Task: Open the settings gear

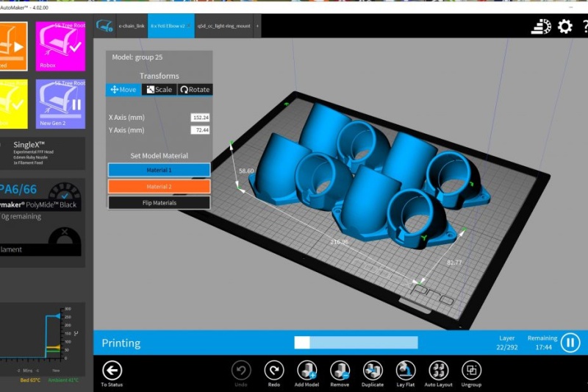Action: [564, 26]
